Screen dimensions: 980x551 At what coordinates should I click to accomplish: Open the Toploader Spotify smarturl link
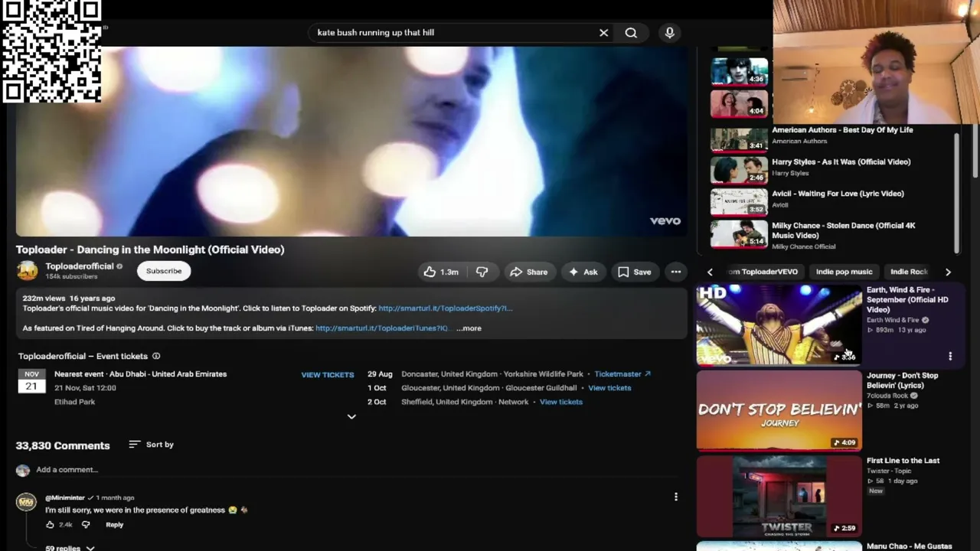point(446,308)
